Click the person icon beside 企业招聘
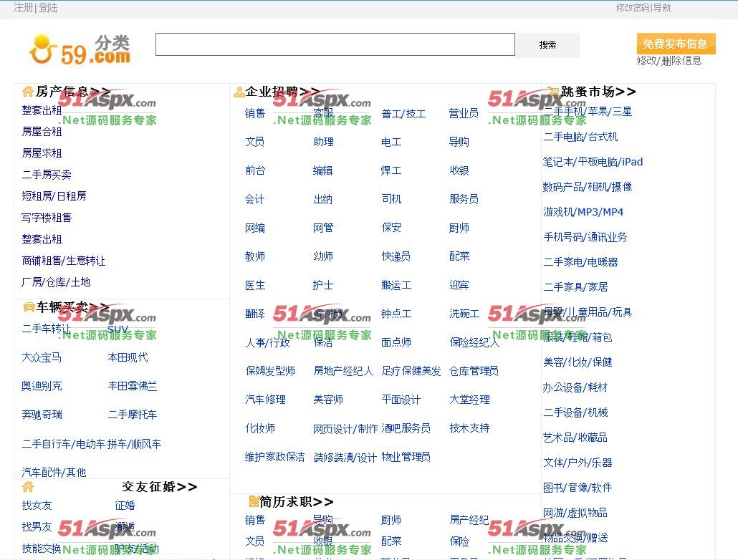 pos(239,92)
